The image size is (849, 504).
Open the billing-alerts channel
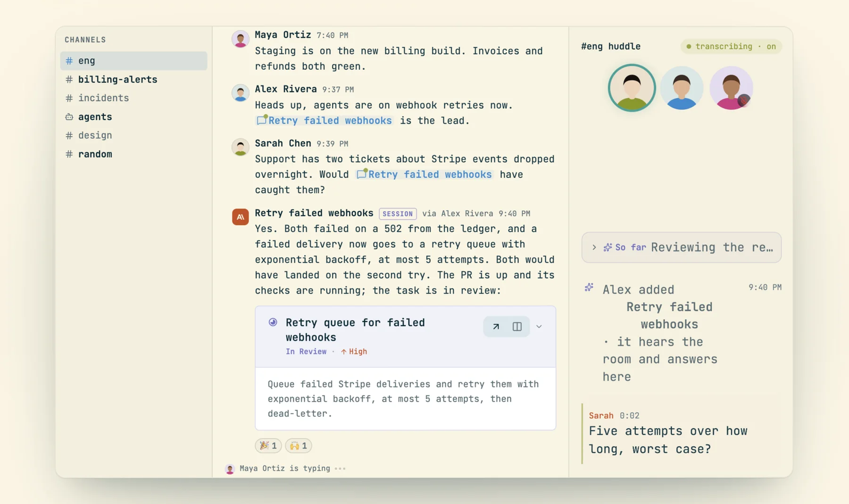(x=133, y=79)
